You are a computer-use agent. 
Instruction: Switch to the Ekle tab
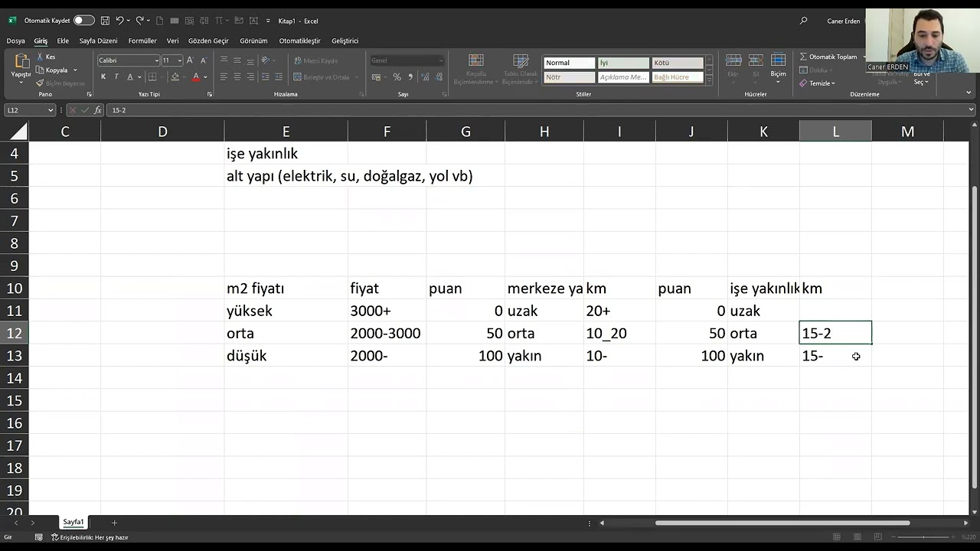click(63, 41)
